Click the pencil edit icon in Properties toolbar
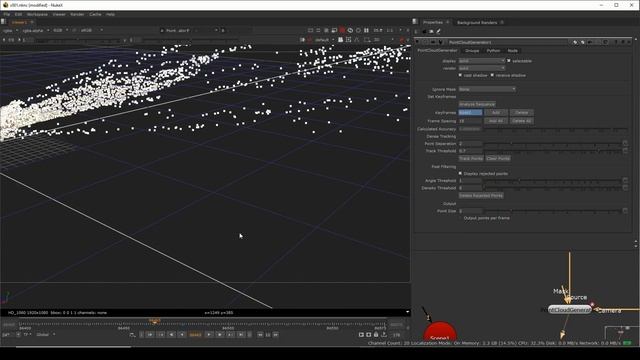 point(438,31)
